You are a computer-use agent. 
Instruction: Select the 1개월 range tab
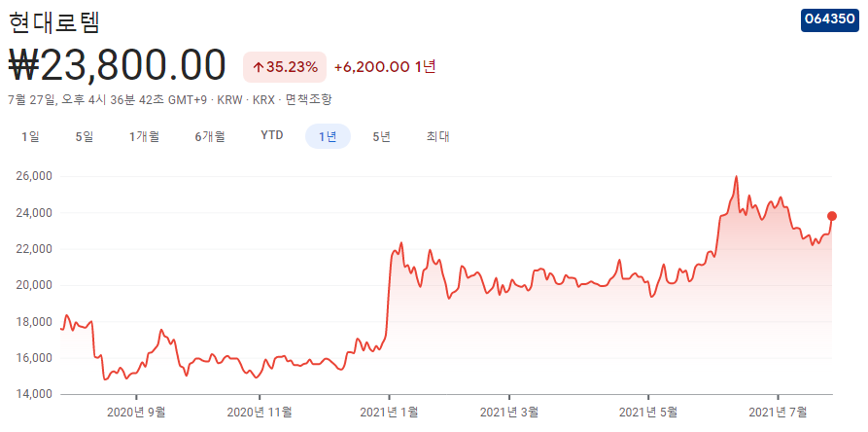[145, 137]
